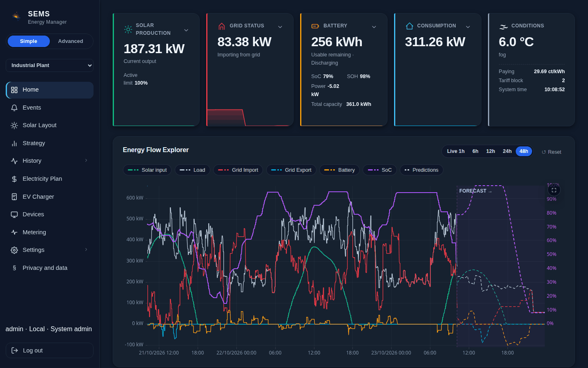Click the Settings gear icon
This screenshot has height=368, width=588.
(14, 250)
